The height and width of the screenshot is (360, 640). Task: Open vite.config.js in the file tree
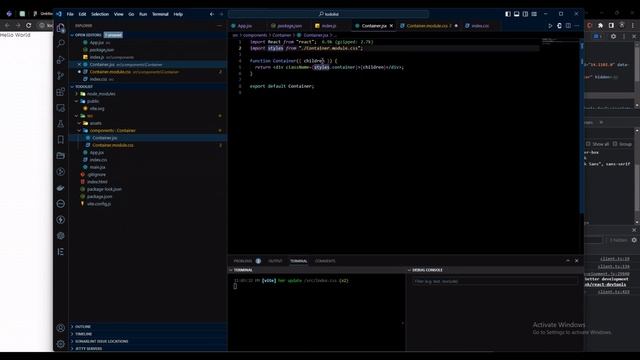(x=99, y=204)
